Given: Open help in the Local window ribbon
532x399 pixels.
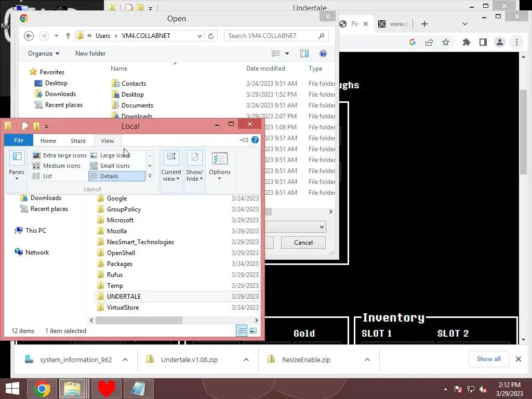Looking at the screenshot, I should 255,140.
